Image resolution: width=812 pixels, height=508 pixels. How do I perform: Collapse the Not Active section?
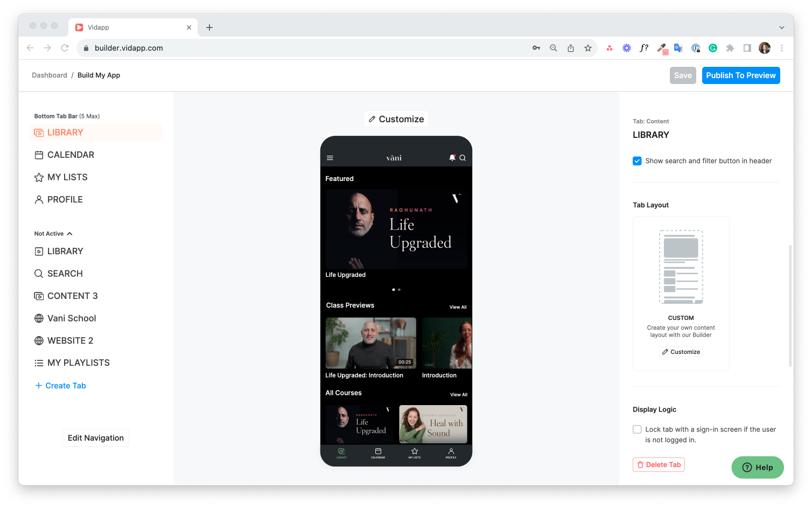[x=69, y=234]
